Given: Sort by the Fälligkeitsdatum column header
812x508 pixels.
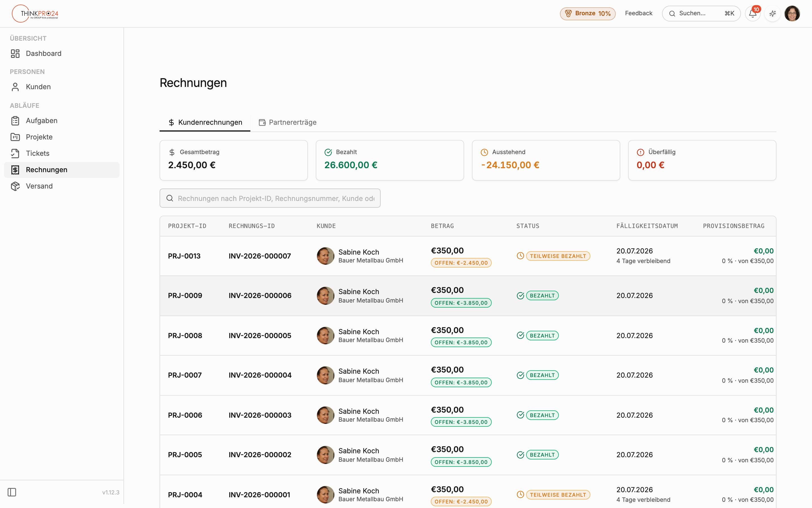Looking at the screenshot, I should tap(647, 226).
